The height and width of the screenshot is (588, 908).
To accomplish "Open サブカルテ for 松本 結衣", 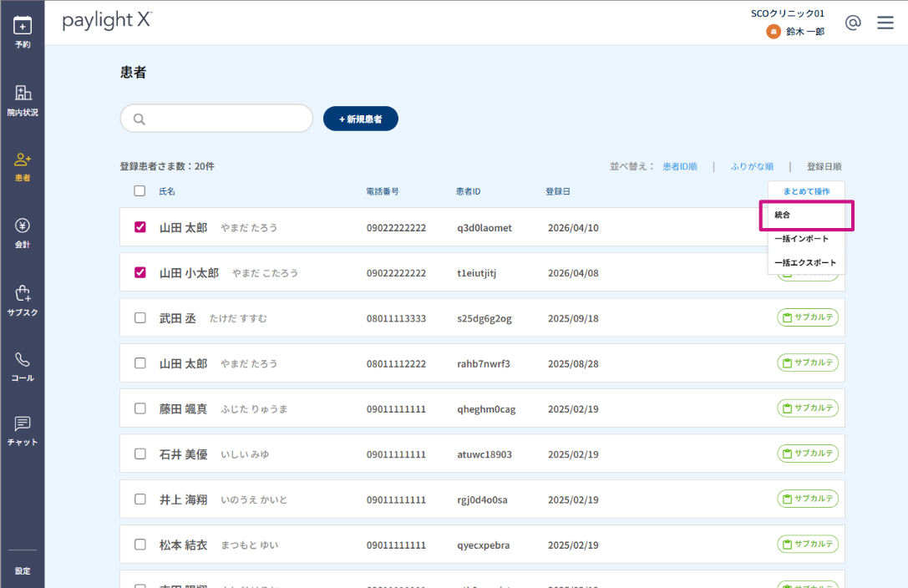I will pyautogui.click(x=808, y=544).
